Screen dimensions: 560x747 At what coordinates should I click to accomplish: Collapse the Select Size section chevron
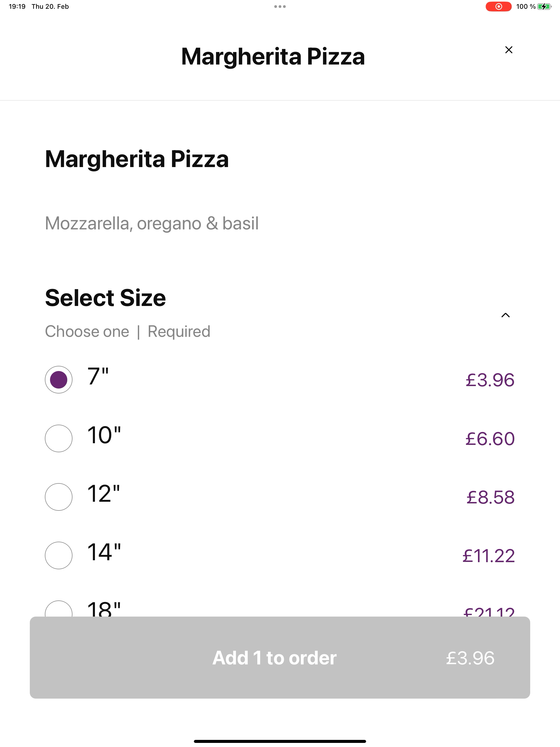[x=505, y=315]
